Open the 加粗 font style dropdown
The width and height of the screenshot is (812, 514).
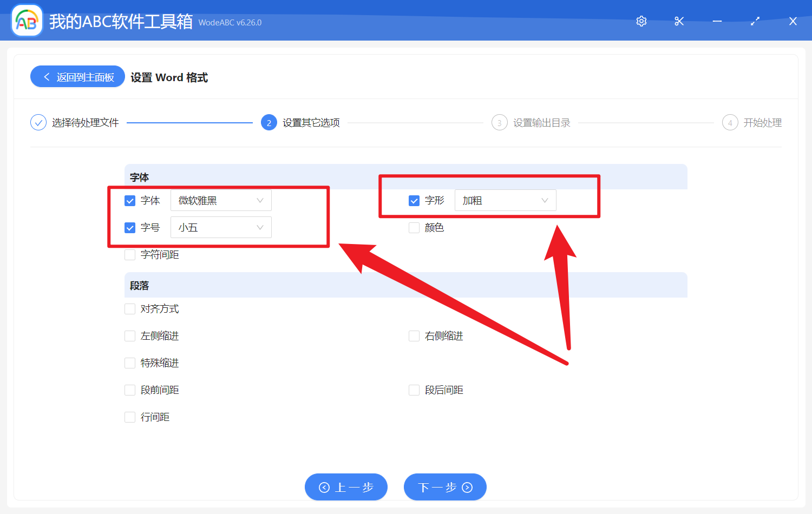pyautogui.click(x=505, y=200)
